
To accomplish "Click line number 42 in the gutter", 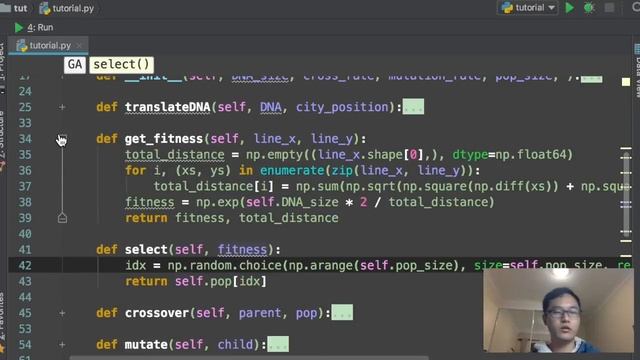I will coord(25,266).
